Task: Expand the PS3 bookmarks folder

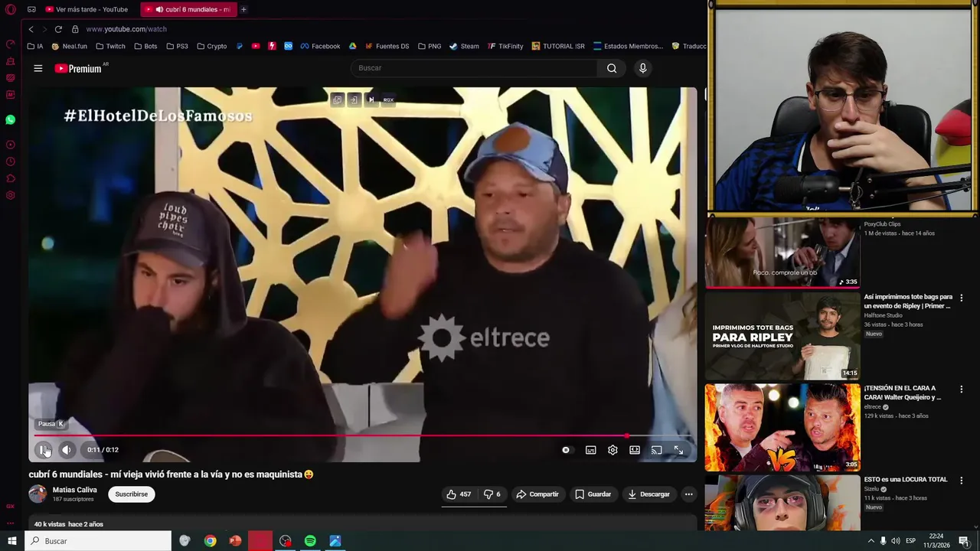Action: tap(177, 46)
